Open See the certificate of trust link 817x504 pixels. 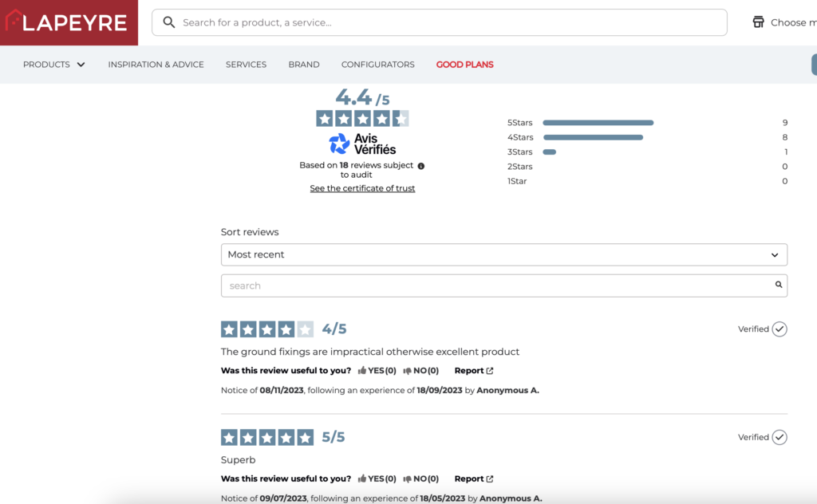pyautogui.click(x=362, y=188)
